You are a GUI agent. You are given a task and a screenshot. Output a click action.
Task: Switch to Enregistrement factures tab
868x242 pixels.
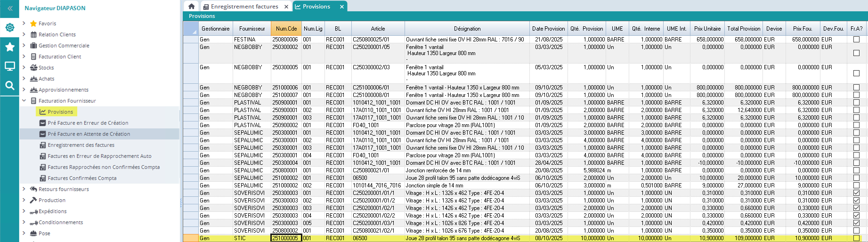pos(244,7)
